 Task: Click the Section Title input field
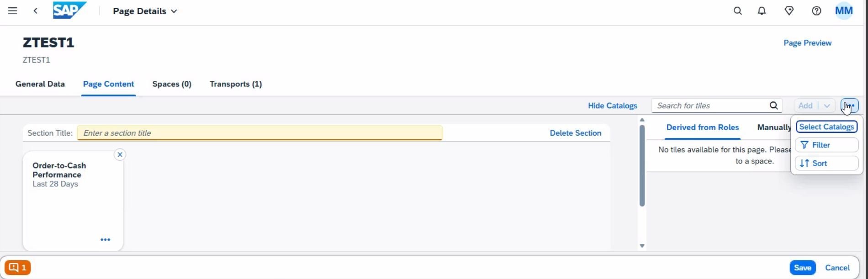[259, 133]
